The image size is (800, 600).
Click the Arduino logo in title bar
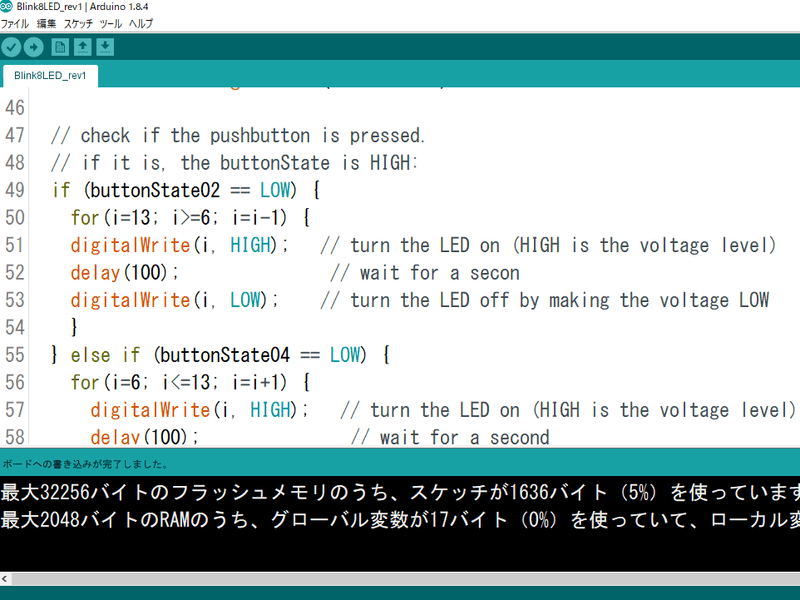6,7
